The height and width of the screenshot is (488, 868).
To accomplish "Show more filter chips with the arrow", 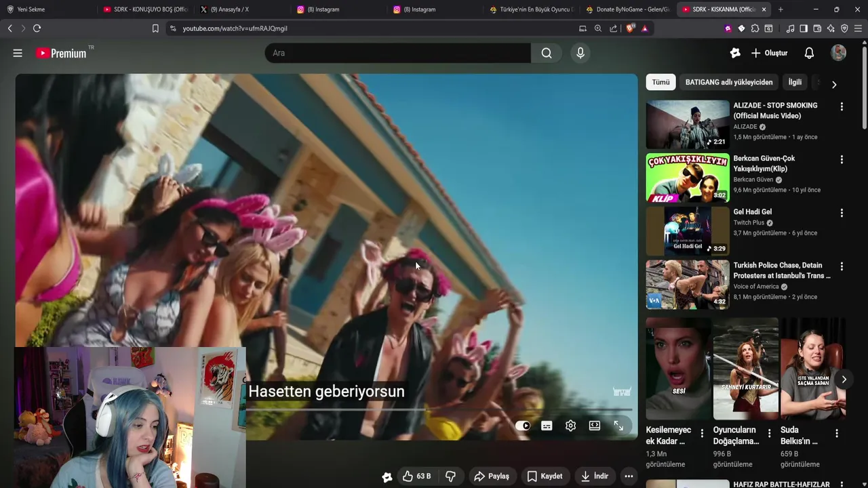I will click(834, 84).
